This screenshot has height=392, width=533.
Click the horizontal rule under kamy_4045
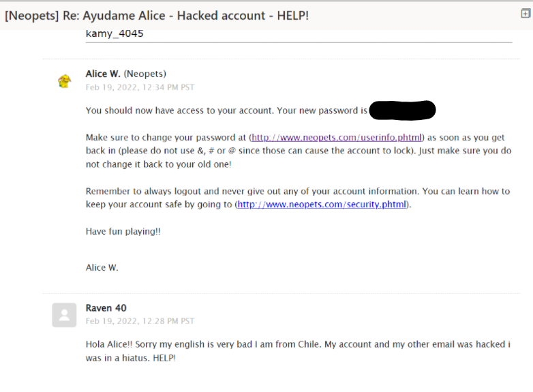pos(299,42)
